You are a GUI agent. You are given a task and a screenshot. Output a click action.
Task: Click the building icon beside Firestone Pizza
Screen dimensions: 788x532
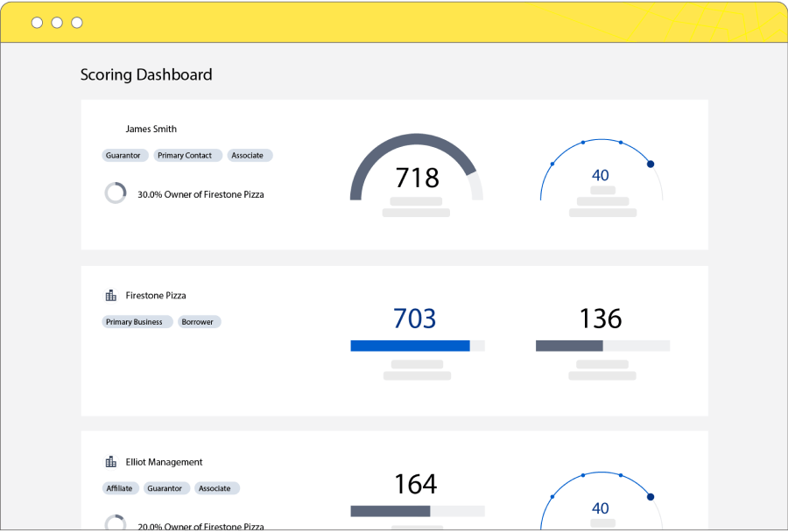click(x=110, y=296)
